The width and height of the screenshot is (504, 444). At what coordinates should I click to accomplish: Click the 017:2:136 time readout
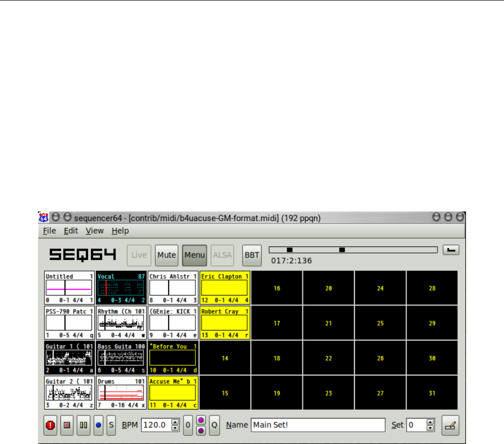point(291,260)
